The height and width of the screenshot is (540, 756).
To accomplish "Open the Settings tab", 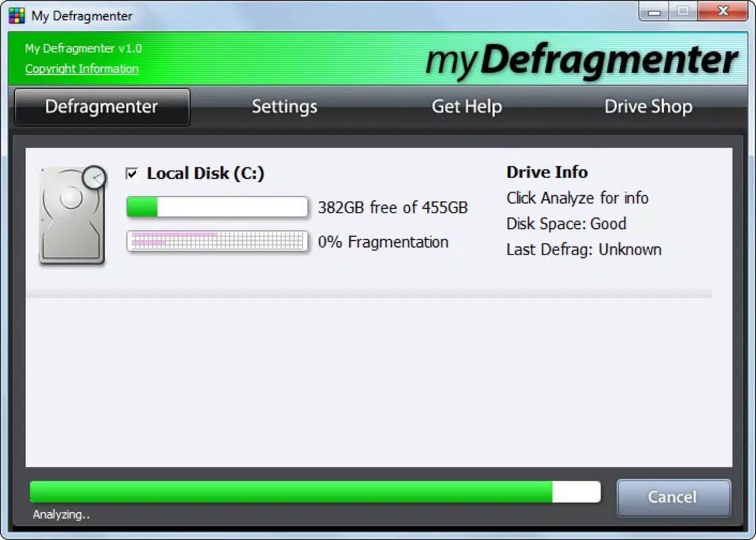I will pos(285,107).
